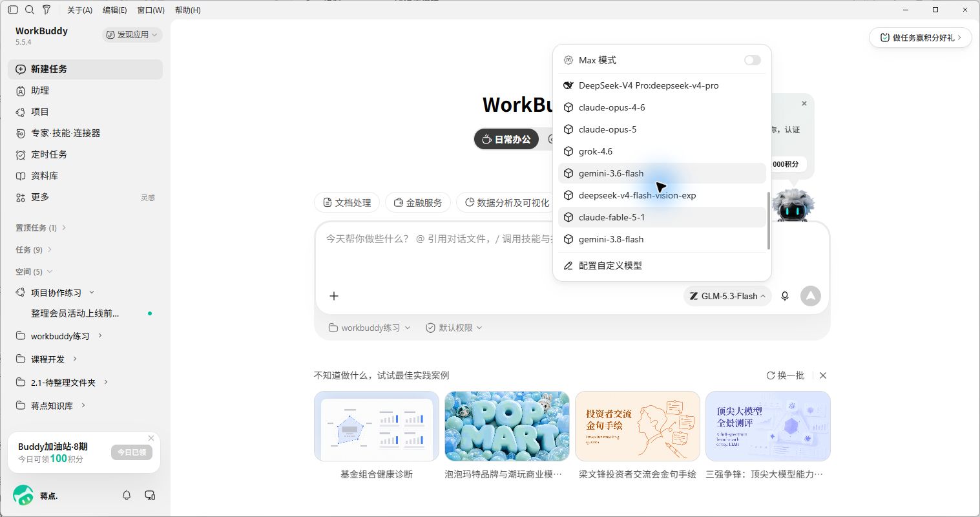The image size is (980, 517).
Task: Open the 窗口(W) menu
Action: [151, 10]
